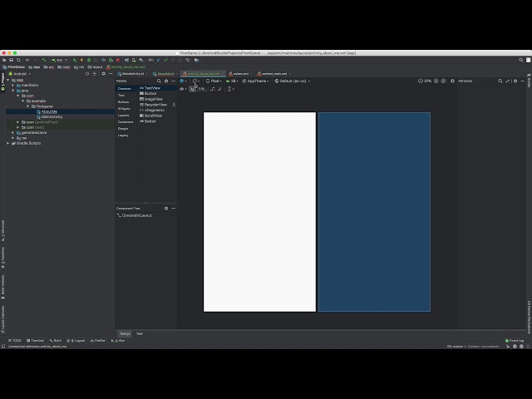Click the red Stop button
The image size is (532, 399).
coord(118,60)
